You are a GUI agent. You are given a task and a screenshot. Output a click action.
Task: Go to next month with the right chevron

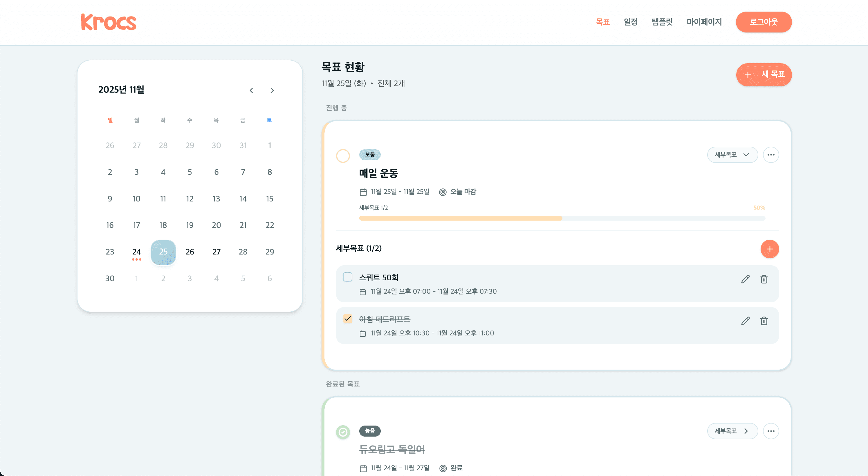click(x=272, y=90)
